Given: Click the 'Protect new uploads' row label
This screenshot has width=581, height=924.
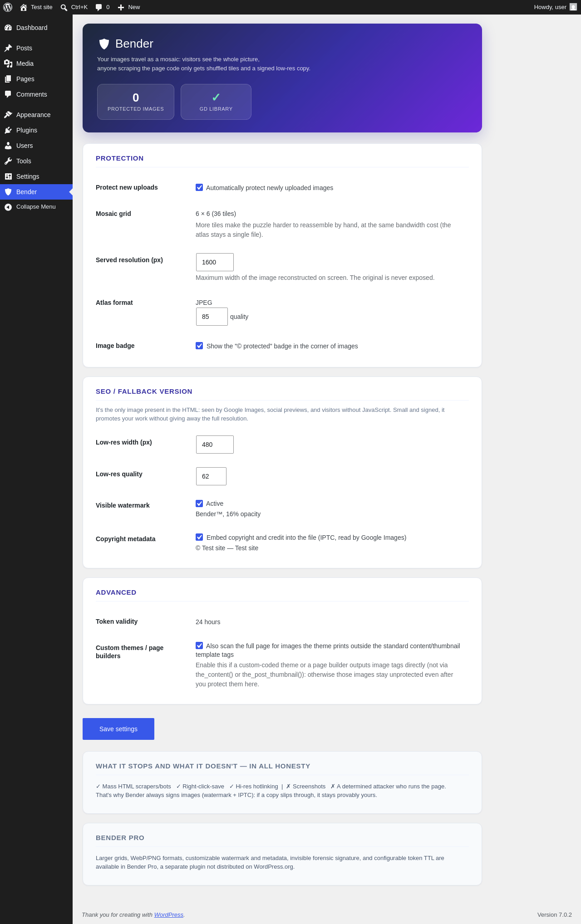Looking at the screenshot, I should tap(127, 187).
